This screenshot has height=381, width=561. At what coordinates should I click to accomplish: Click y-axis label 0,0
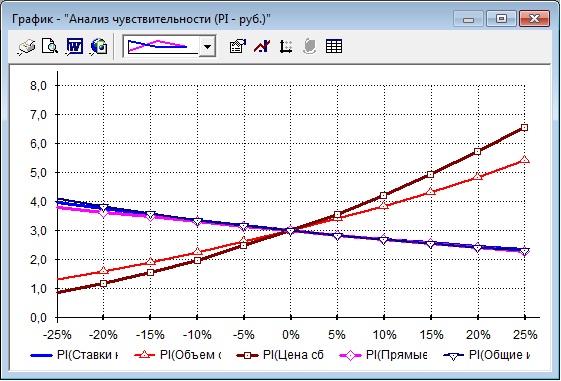pyautogui.click(x=38, y=318)
